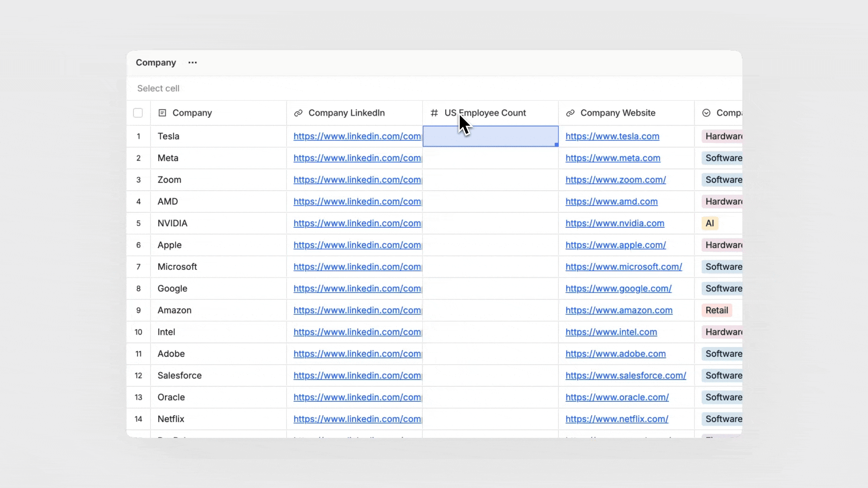This screenshot has width=868, height=488.
Task: Click inside the Select cell input field
Action: point(226,88)
